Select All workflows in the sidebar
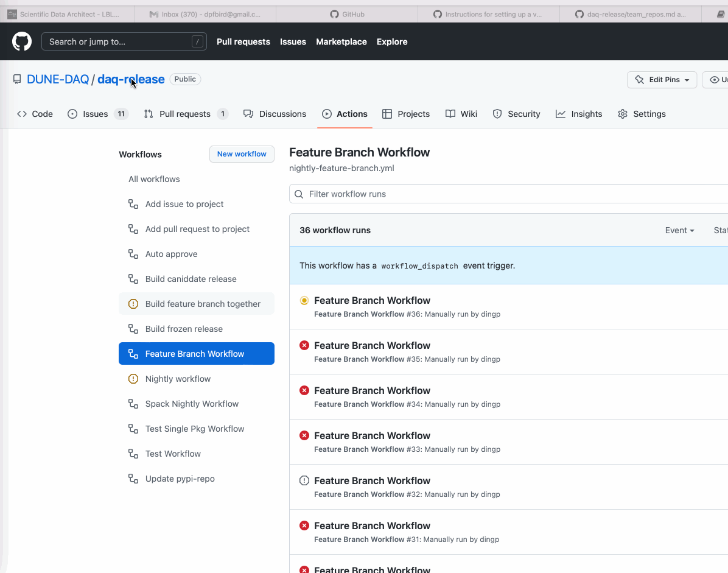 tap(197, 179)
